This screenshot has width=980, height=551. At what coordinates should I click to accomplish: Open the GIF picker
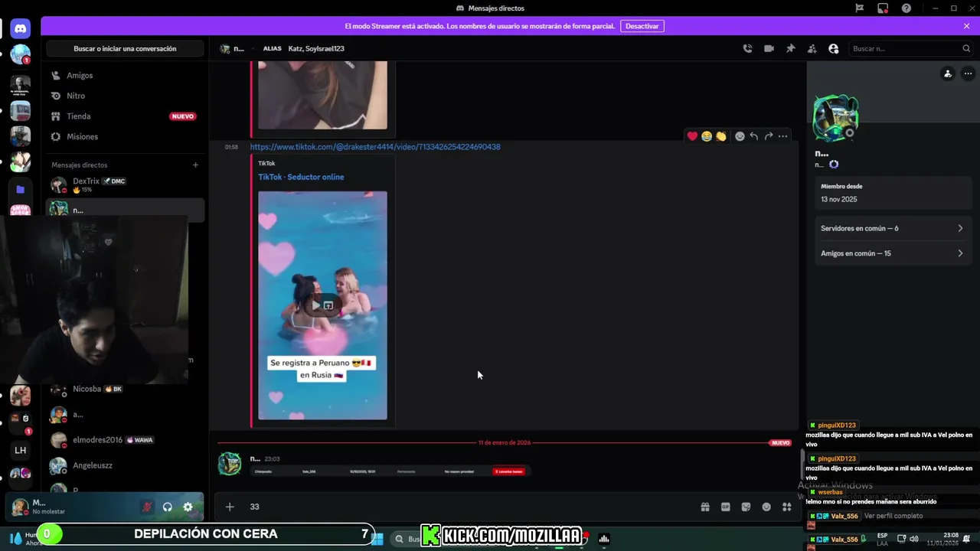tap(725, 507)
